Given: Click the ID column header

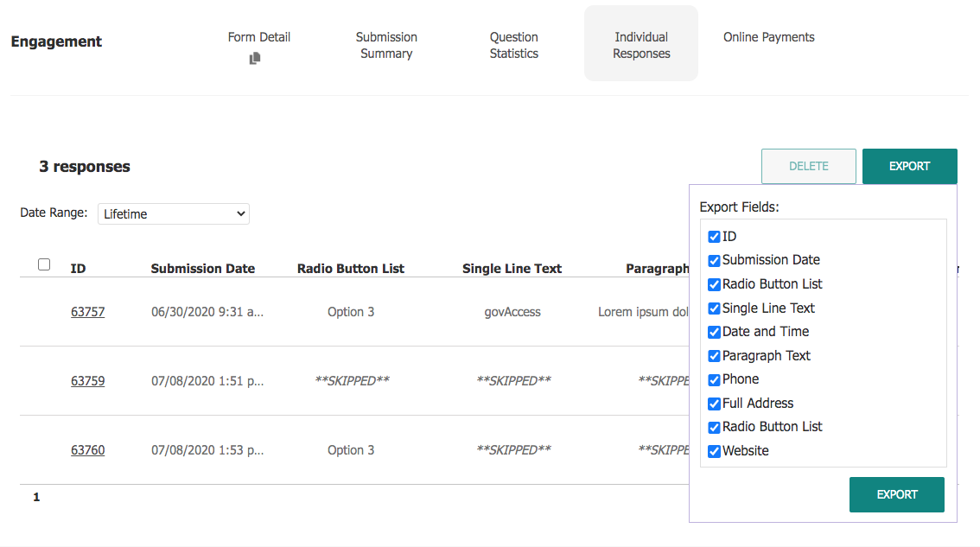Looking at the screenshot, I should 78,269.
